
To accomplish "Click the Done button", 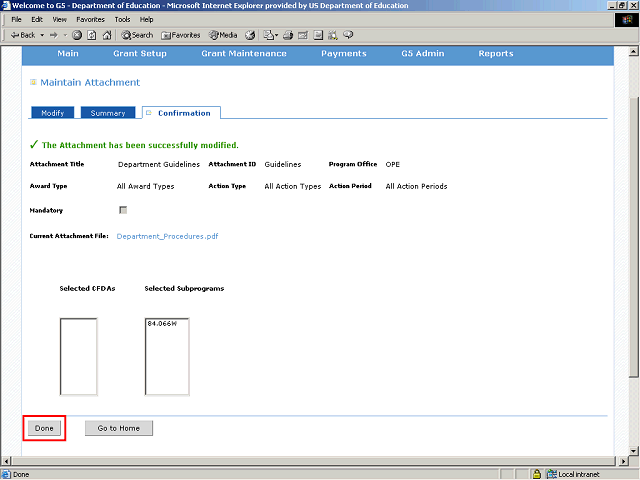I will click(44, 428).
